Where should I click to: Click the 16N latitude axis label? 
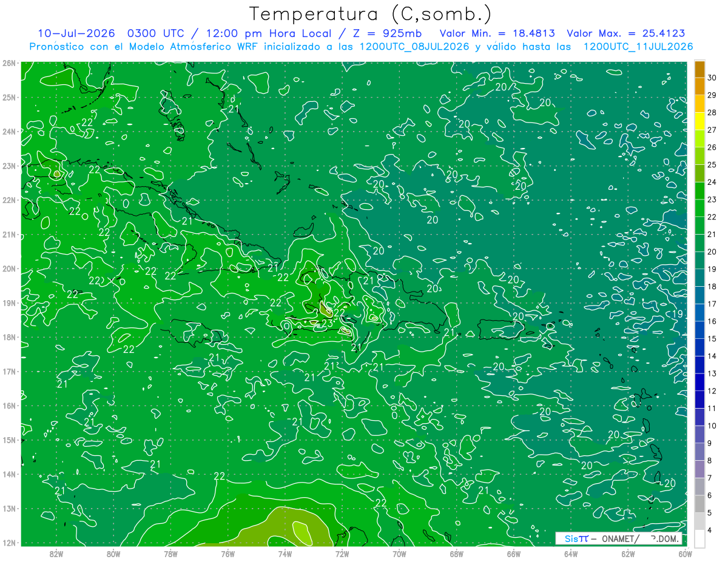click(8, 406)
